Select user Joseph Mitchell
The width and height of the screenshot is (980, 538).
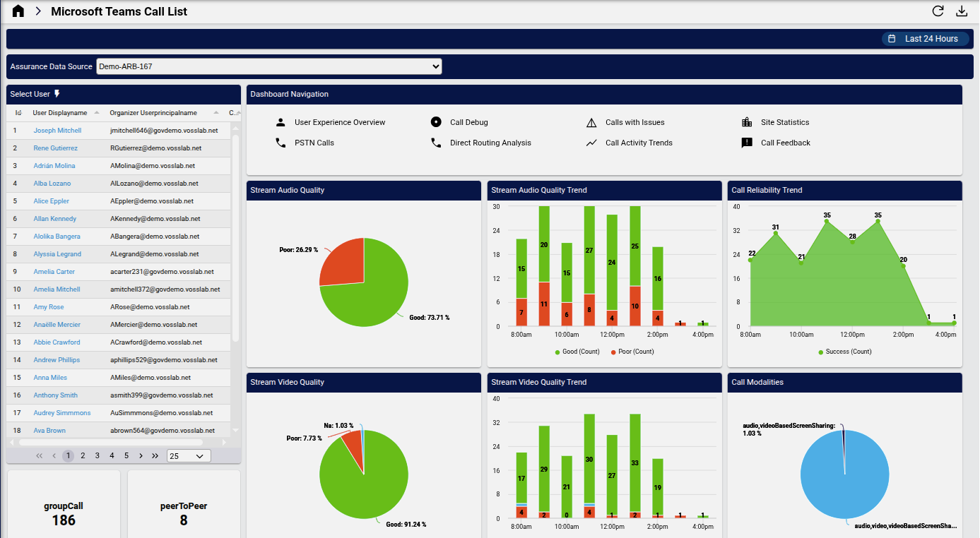[57, 131]
